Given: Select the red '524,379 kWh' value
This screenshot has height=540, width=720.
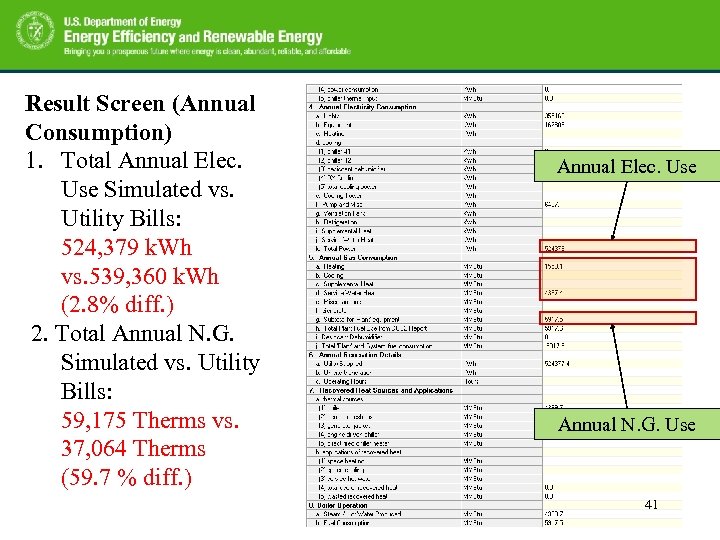Looking at the screenshot, I should [x=126, y=247].
